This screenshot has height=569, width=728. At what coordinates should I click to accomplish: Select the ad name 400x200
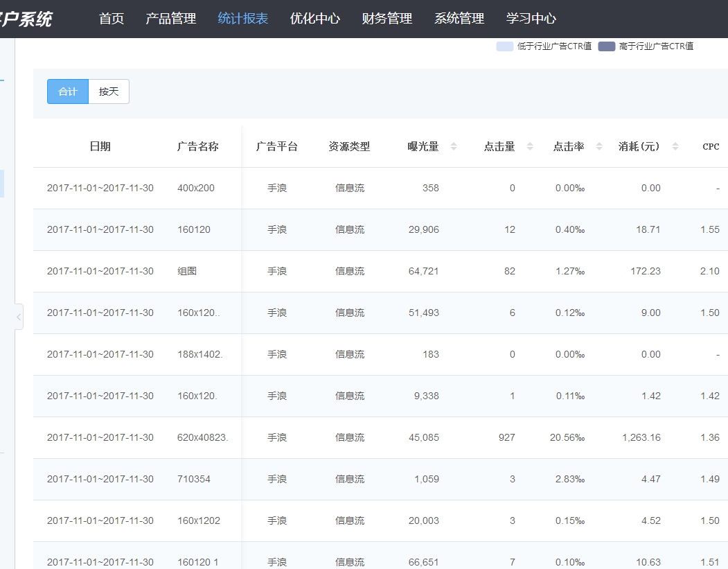(x=196, y=188)
